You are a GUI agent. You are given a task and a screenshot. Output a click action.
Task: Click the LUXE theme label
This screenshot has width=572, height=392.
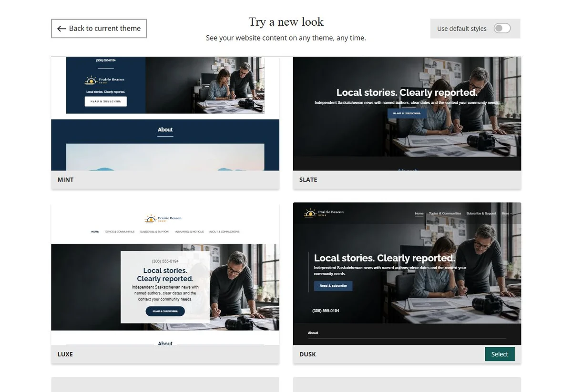point(65,354)
